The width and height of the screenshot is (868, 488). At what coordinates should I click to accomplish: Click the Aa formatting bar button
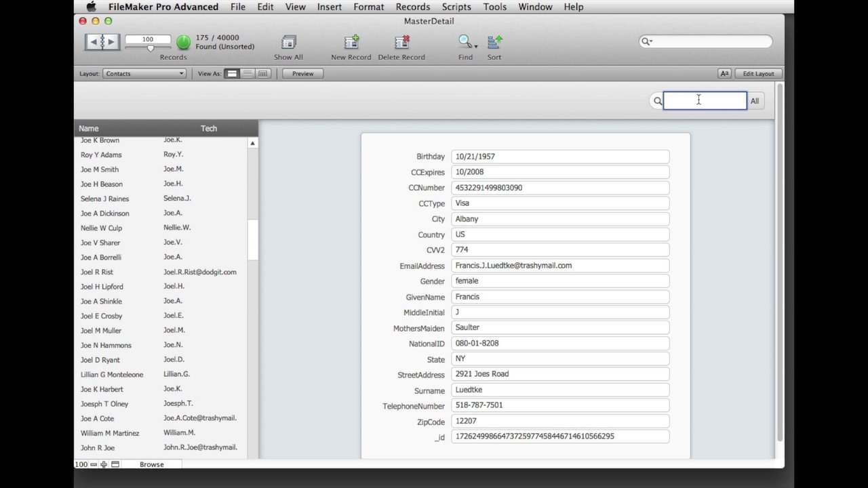[x=724, y=73]
